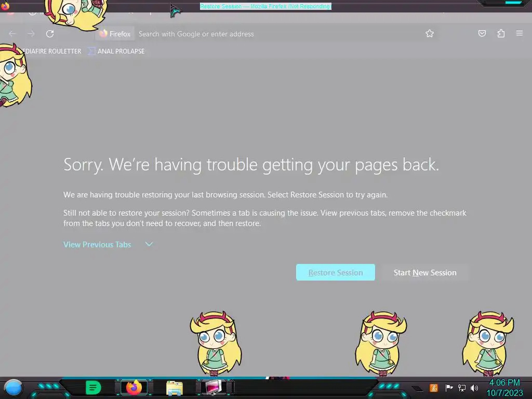Open the green chat-bubble app in taskbar

pyautogui.click(x=94, y=388)
